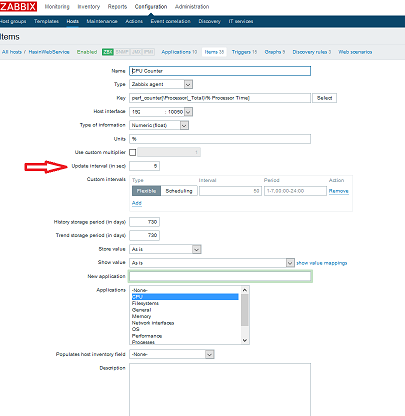This screenshot has height=416, width=405.
Task: Open the Web scenarios tab
Action: (x=355, y=52)
